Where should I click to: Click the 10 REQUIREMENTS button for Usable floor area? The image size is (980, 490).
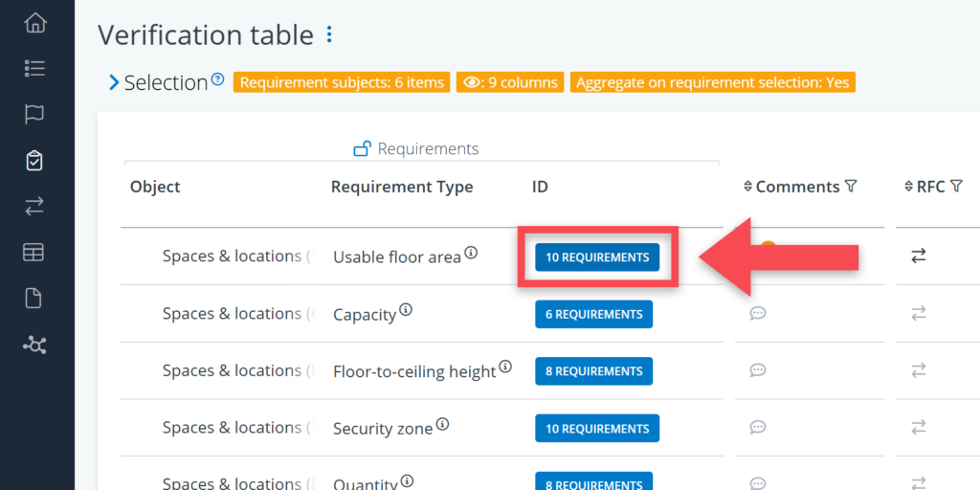(x=597, y=256)
